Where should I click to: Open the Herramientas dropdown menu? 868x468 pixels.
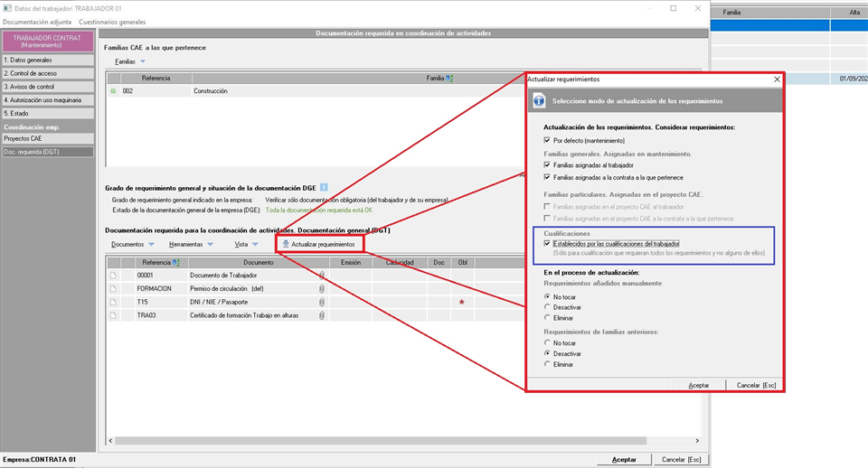(191, 244)
